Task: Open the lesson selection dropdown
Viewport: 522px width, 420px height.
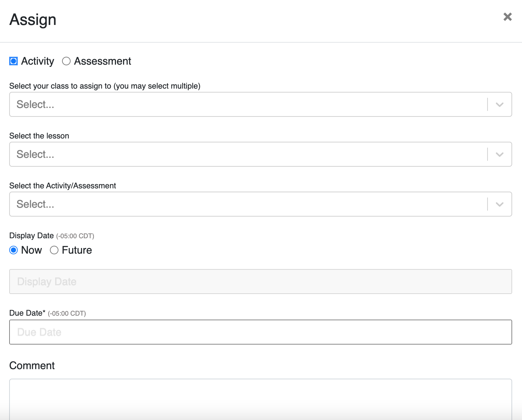Action: tap(230, 154)
